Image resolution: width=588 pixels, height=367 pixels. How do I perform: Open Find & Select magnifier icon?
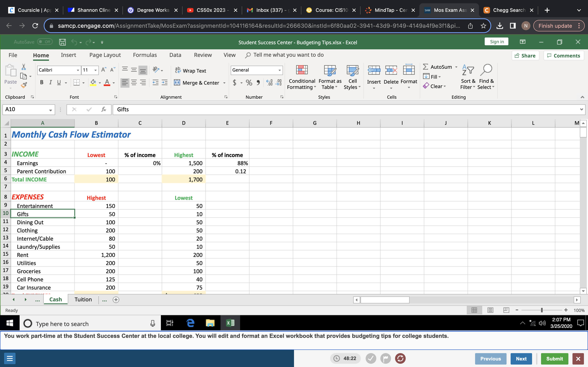tap(486, 70)
